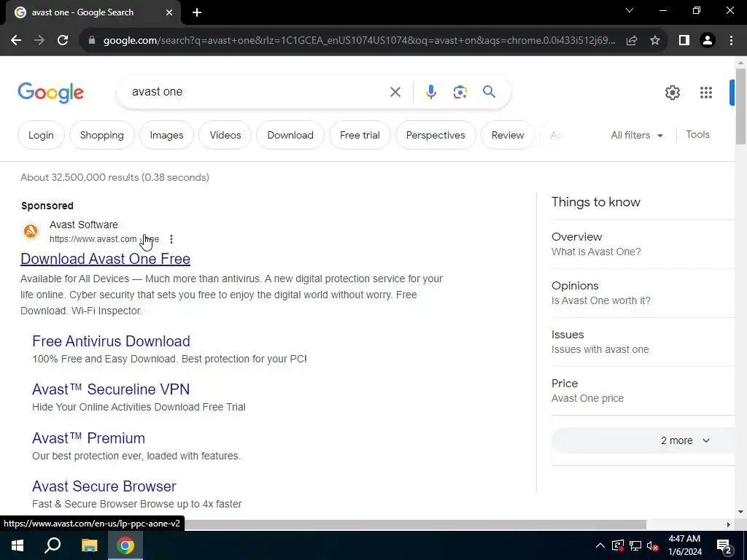Open the sponsored ad's three-dot menu
The height and width of the screenshot is (560, 747).
[171, 239]
